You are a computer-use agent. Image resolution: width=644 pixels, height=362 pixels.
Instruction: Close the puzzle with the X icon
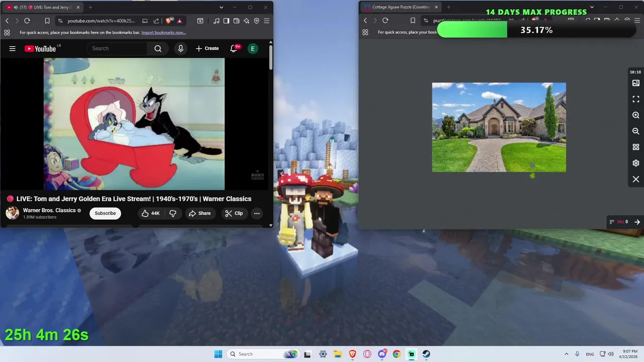636,179
